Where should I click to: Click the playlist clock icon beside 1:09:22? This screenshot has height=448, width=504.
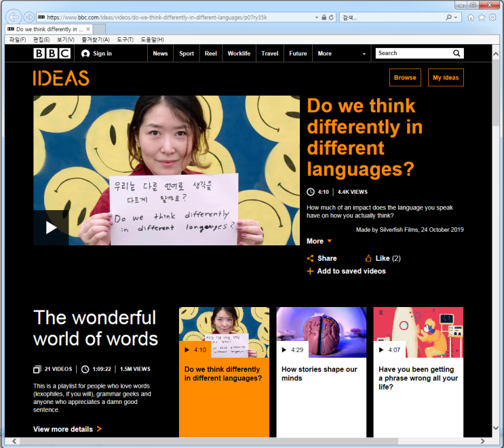(x=85, y=369)
